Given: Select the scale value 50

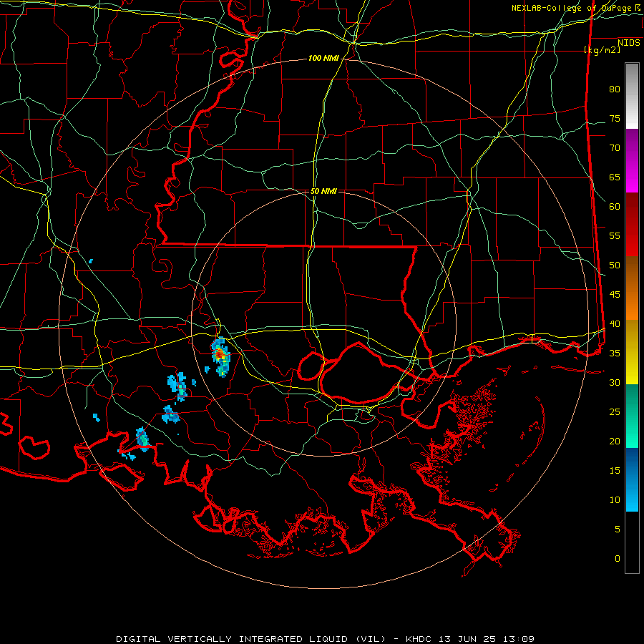Looking at the screenshot, I should click(x=615, y=265).
